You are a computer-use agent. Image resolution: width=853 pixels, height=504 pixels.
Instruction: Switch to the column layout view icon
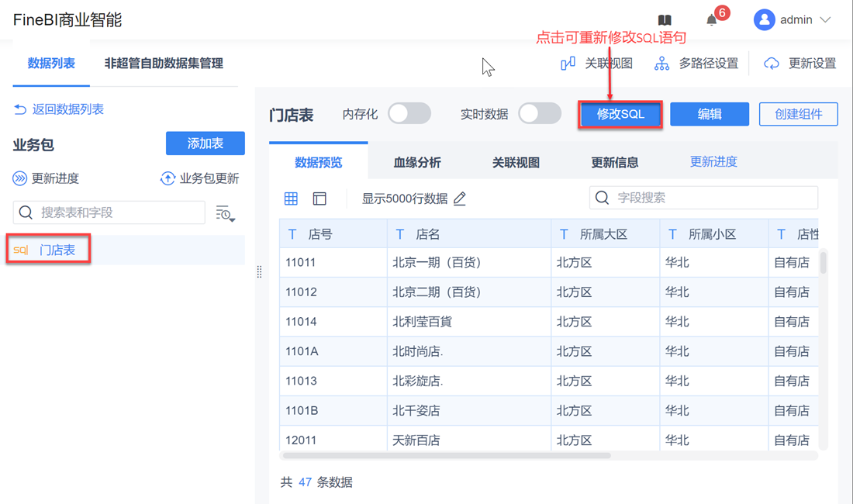(x=319, y=198)
